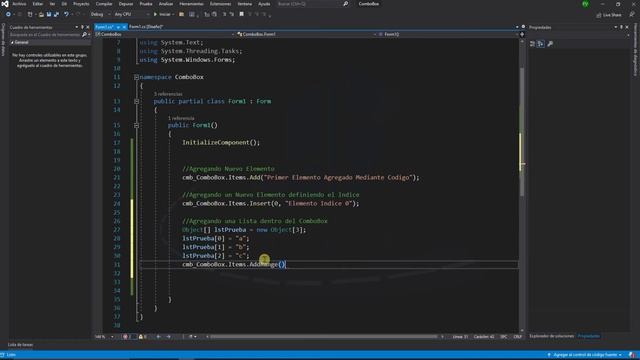
Task: Open the Toolbox window options dropdown
Action: pyautogui.click(x=76, y=27)
